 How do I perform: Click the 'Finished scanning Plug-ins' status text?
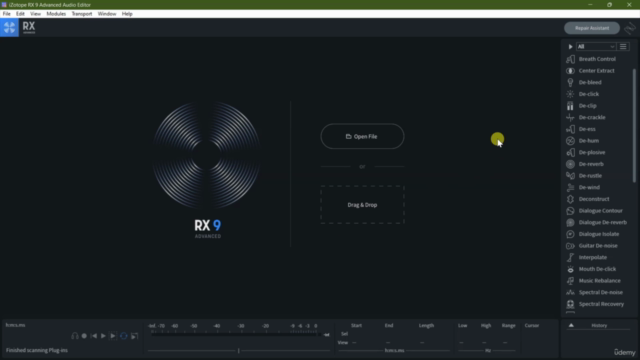[37, 350]
